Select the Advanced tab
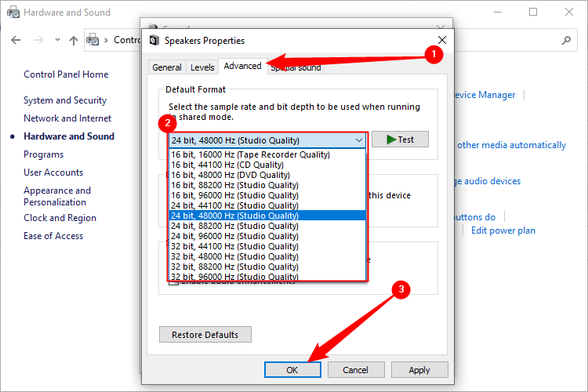The image size is (588, 392). coord(242,66)
